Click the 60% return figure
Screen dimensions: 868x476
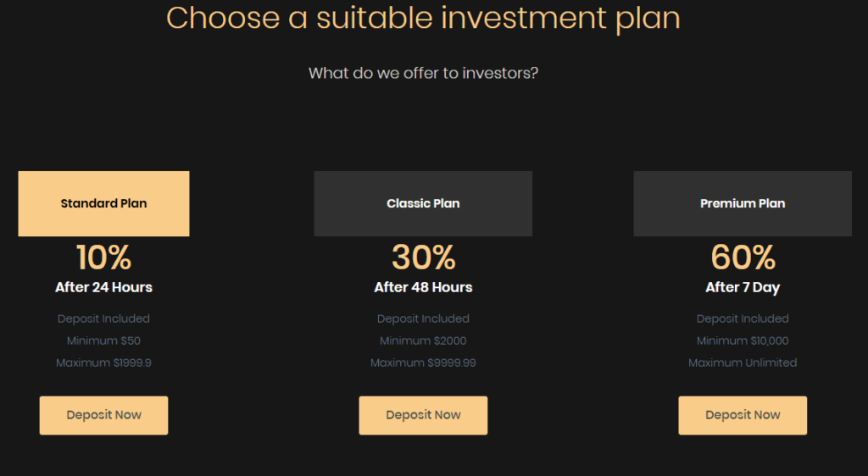pyautogui.click(x=743, y=257)
